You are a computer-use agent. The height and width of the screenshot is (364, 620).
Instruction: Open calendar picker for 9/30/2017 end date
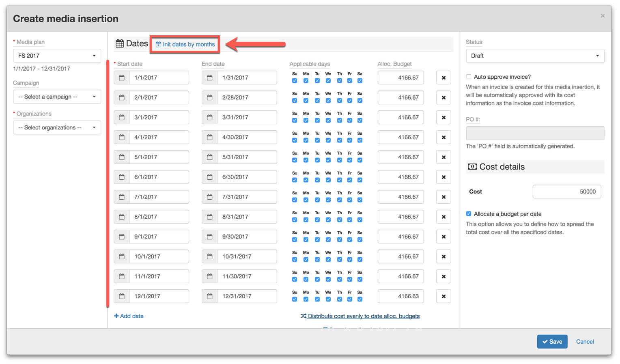click(x=209, y=237)
